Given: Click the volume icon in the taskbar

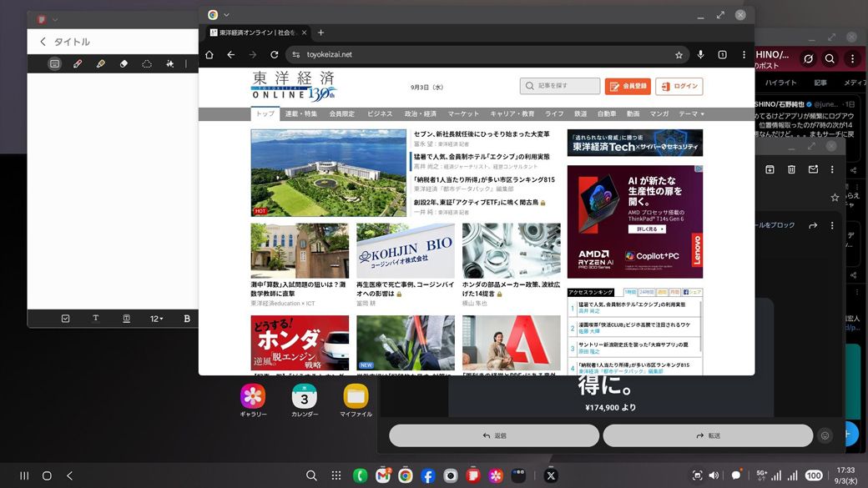Looking at the screenshot, I should (714, 475).
